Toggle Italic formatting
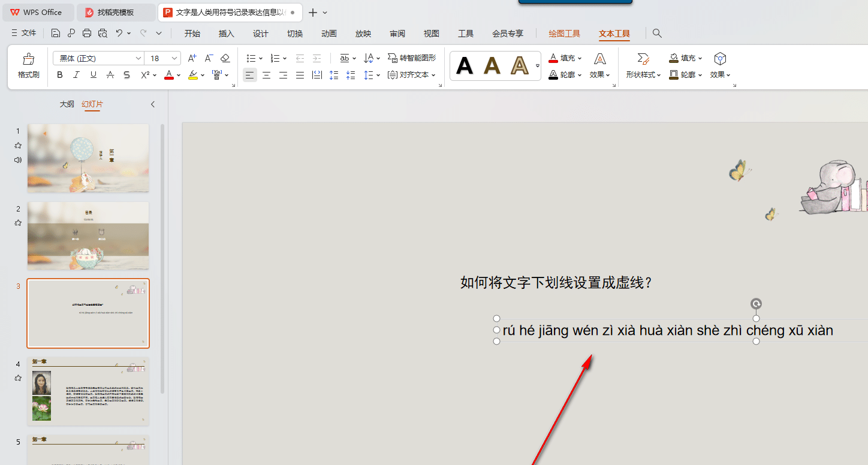 76,75
